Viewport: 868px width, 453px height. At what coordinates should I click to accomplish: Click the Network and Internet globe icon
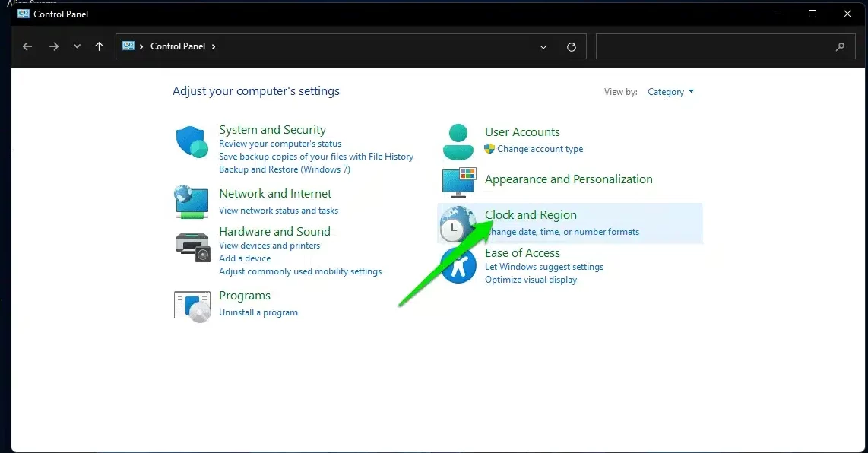click(x=192, y=201)
